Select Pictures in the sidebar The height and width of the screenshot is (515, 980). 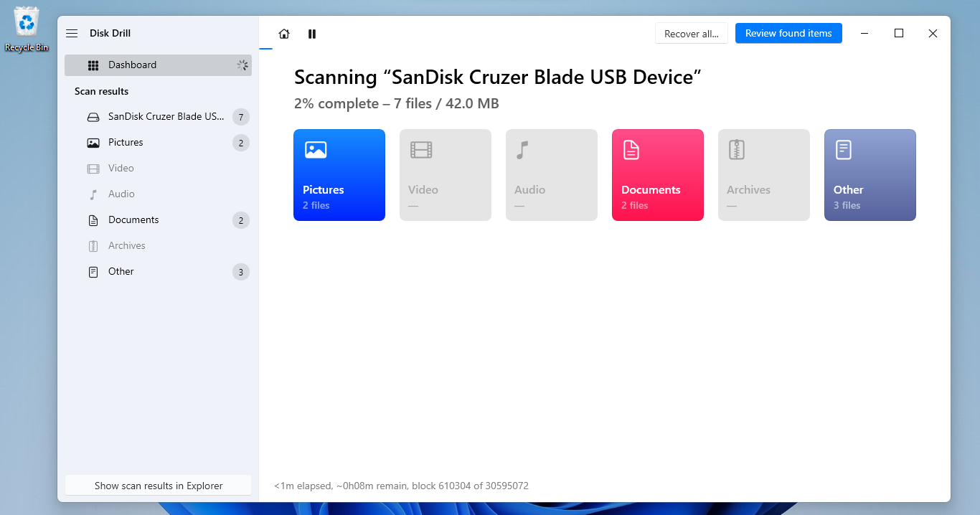click(x=158, y=143)
